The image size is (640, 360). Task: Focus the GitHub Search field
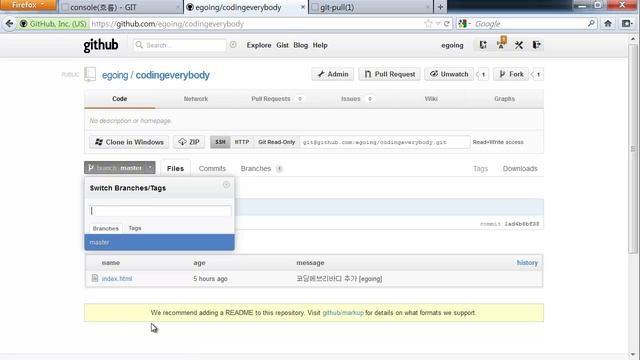180,45
